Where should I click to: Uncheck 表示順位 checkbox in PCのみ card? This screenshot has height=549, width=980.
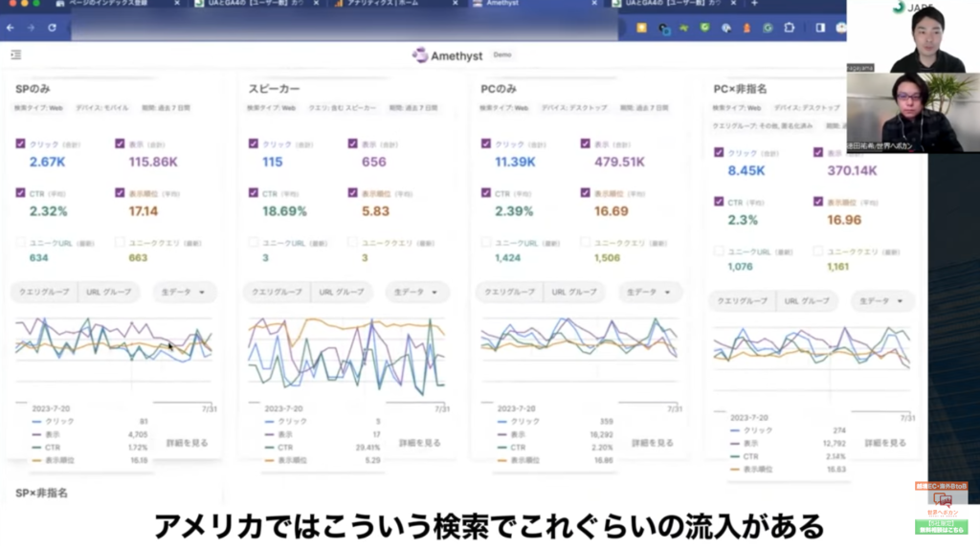click(585, 193)
